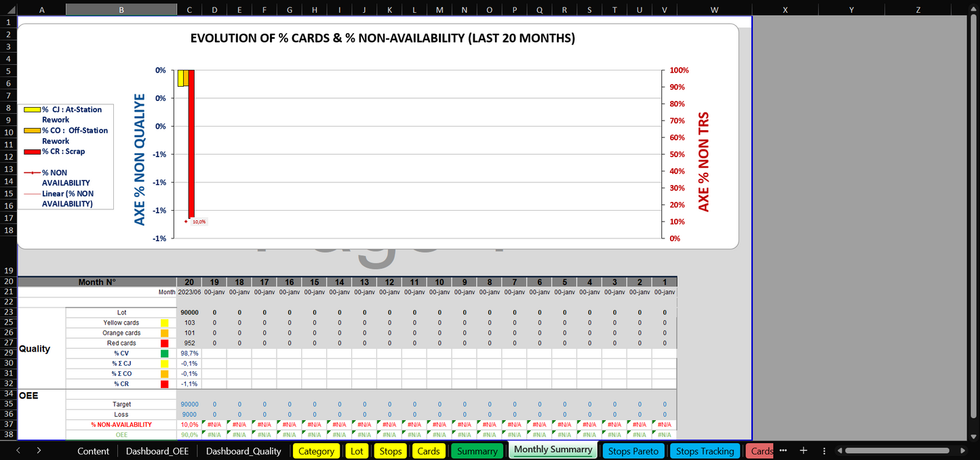This screenshot has height=460, width=980.
Task: Switch to the Dashboard_OEE sheet tab
Action: pyautogui.click(x=157, y=451)
